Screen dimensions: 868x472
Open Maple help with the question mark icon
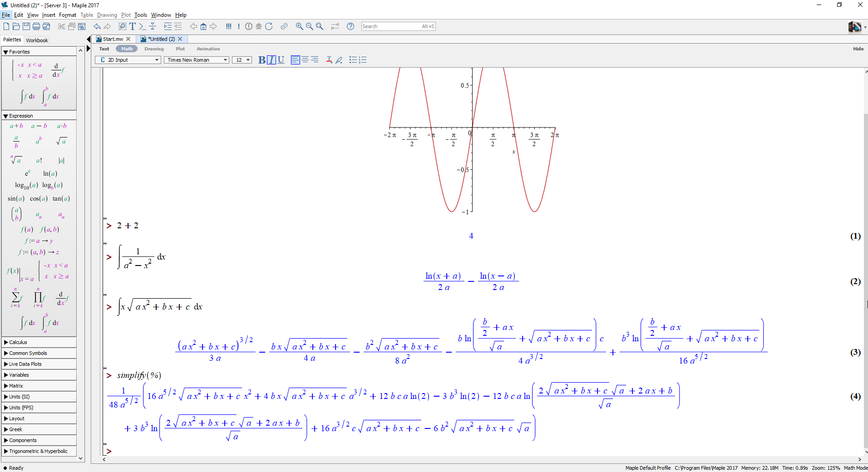point(350,26)
